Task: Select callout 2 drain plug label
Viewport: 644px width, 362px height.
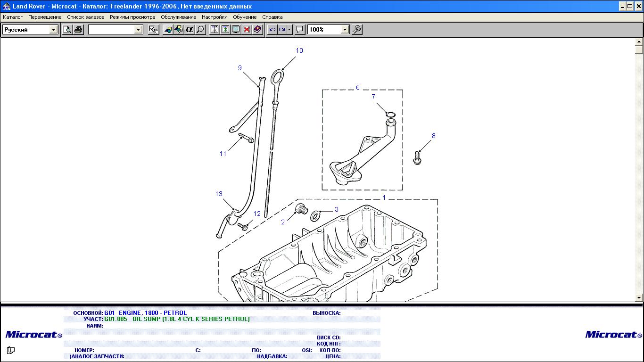Action: [283, 222]
